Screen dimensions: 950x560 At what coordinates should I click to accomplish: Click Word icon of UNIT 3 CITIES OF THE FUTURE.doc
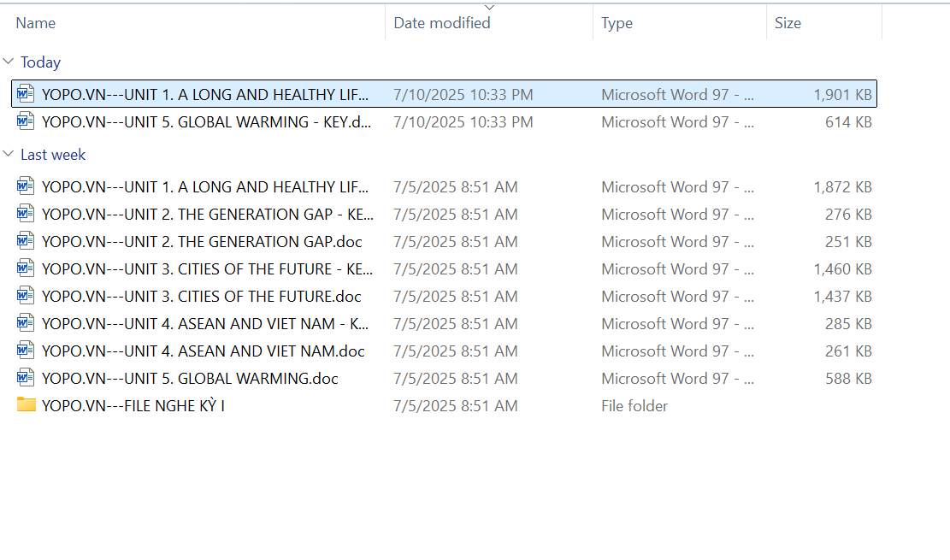26,297
